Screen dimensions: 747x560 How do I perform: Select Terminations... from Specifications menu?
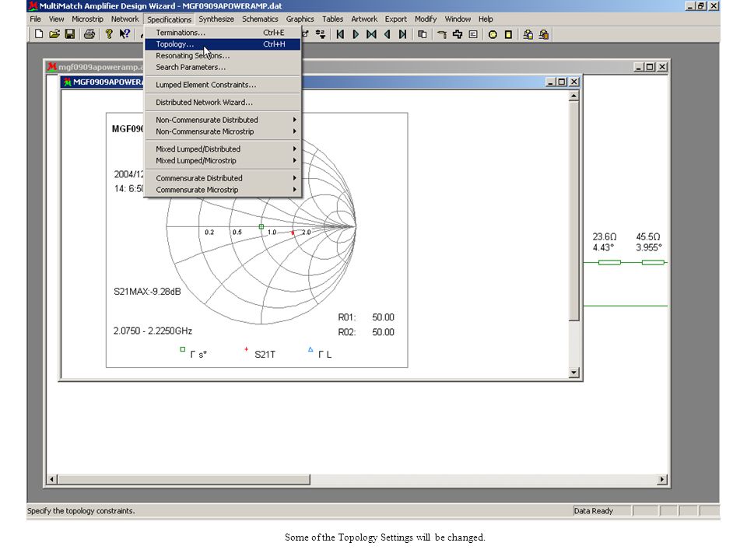pos(223,33)
